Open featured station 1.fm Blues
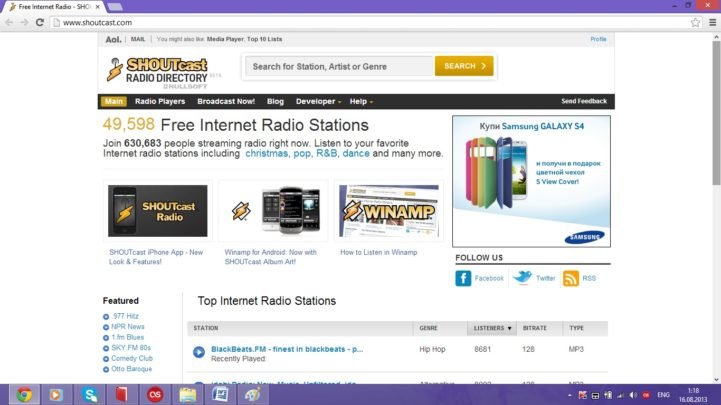The width and height of the screenshot is (721, 405). click(127, 337)
